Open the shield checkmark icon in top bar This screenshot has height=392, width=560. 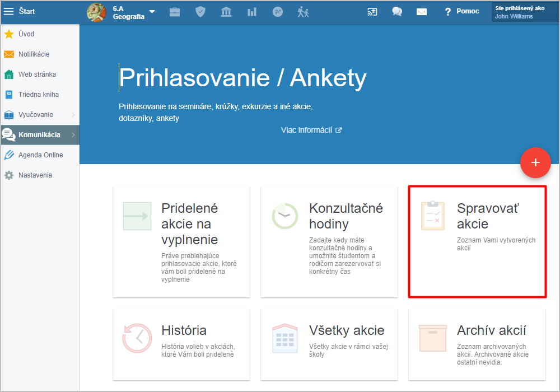click(x=200, y=12)
